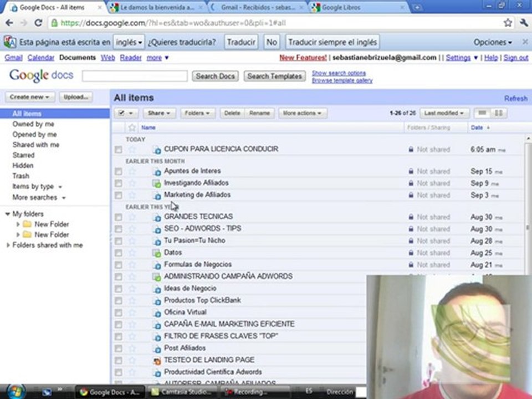Click star column header icon
This screenshot has height=399, width=532.
coord(132,127)
